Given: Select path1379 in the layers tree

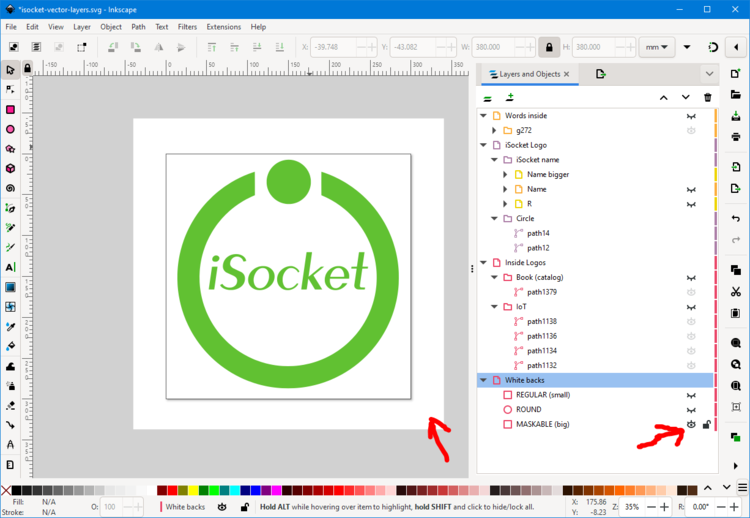Looking at the screenshot, I should pos(541,292).
